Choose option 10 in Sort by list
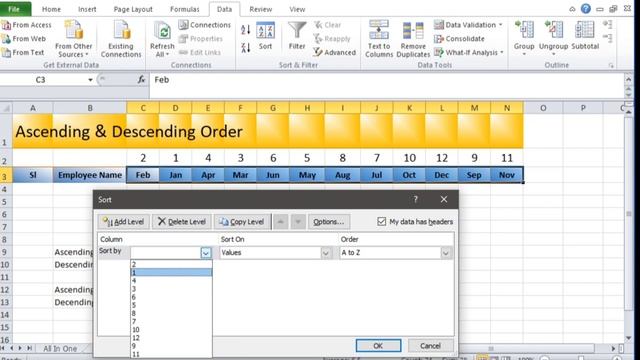The height and width of the screenshot is (360, 640). (171, 329)
